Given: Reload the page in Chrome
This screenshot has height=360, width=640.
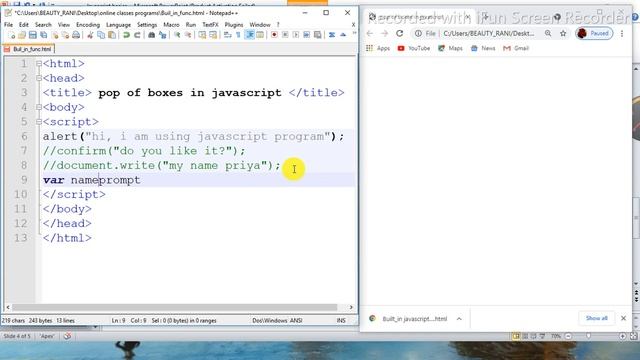Looking at the screenshot, I should point(400,33).
